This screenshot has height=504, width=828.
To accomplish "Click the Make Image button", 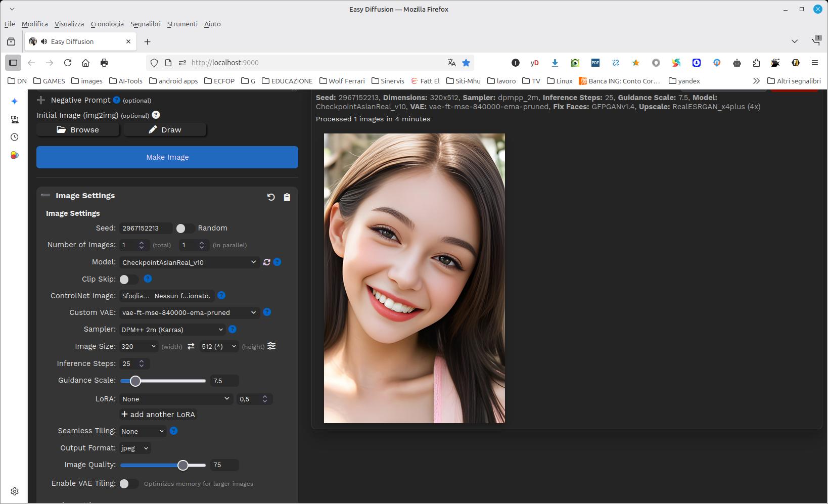I will click(x=167, y=157).
